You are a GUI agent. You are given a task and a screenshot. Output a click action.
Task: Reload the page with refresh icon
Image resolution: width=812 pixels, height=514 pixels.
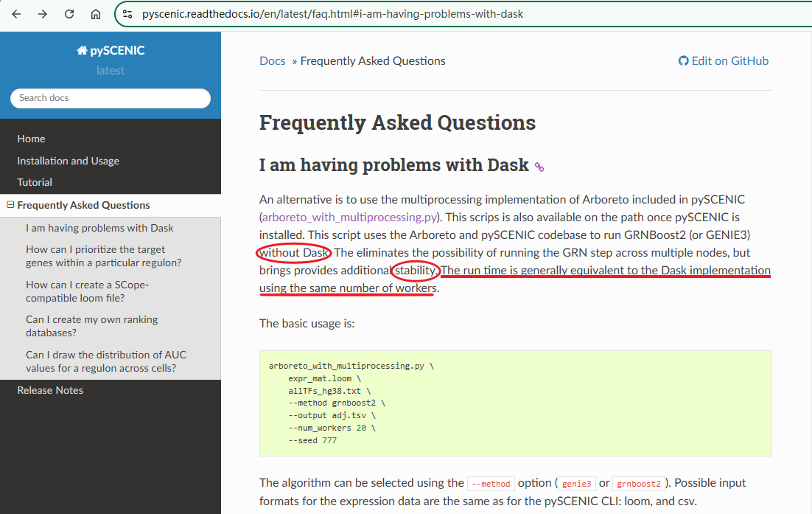pos(69,14)
